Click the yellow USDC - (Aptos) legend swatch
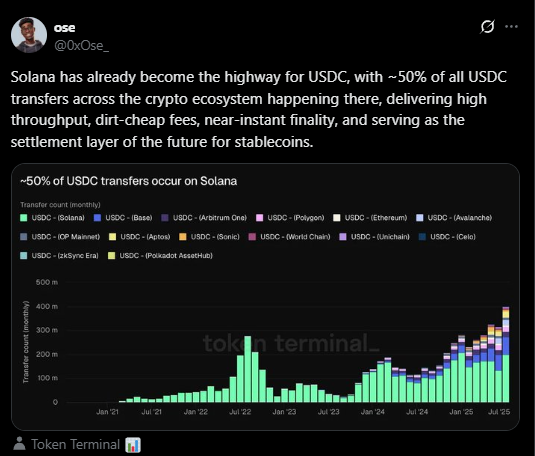This screenshot has height=456, width=535. coord(112,237)
